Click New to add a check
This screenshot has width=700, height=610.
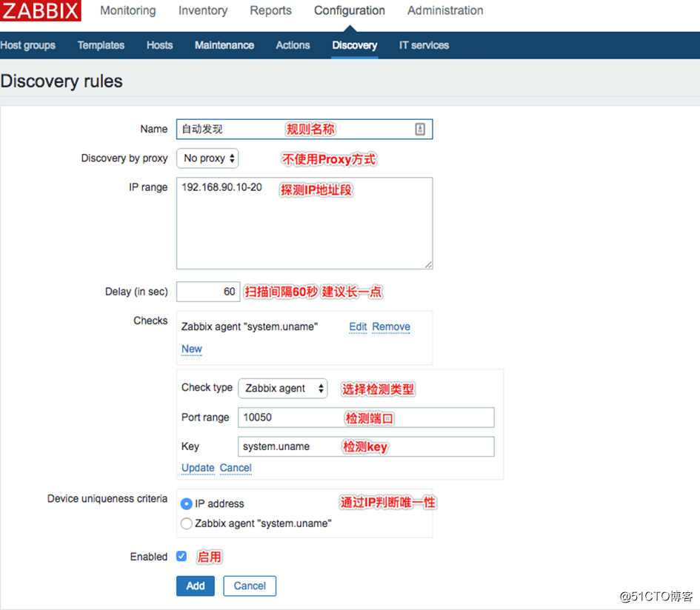point(192,349)
